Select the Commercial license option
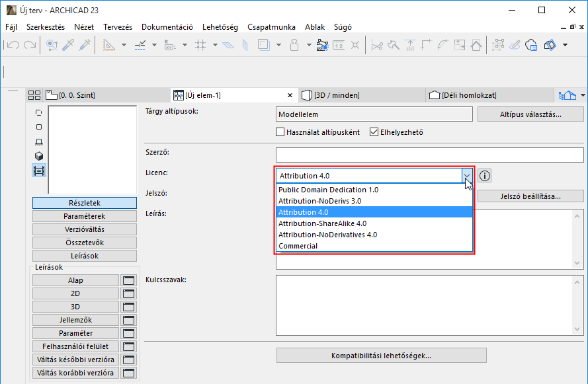The height and width of the screenshot is (384, 588). tap(374, 246)
